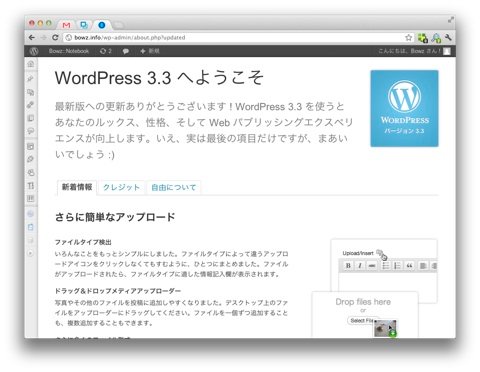Click the ドラッグ&ドロップメディアアップローダー subheading
Image resolution: width=480 pixels, height=372 pixels.
coord(118,291)
